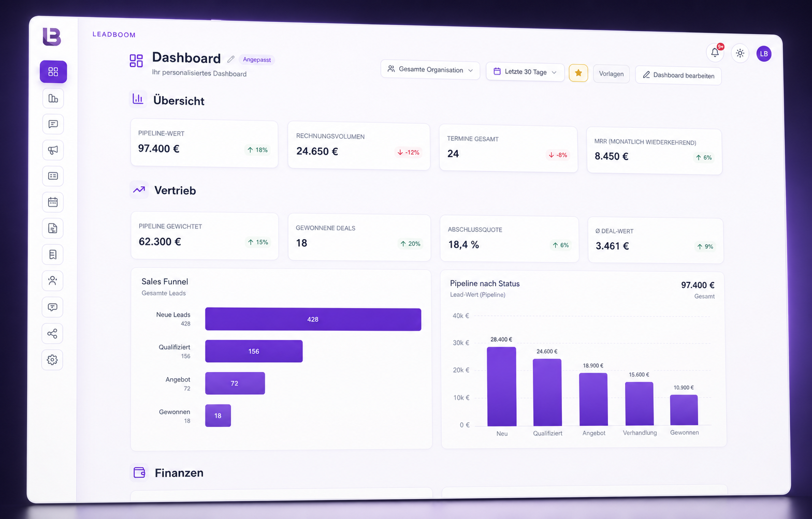This screenshot has height=519, width=812.
Task: Click the Sales Funnel title
Action: [165, 281]
